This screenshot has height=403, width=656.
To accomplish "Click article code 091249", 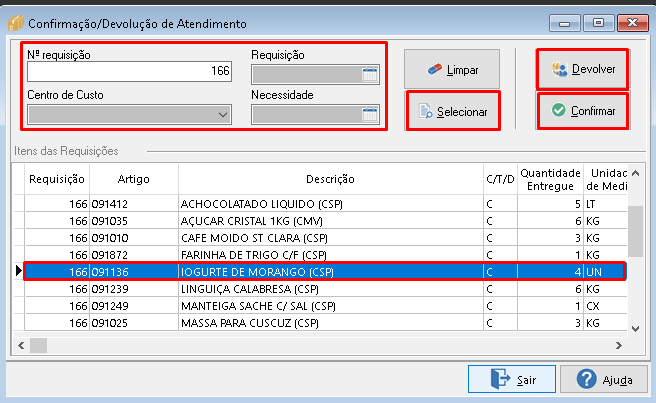I will tap(110, 306).
